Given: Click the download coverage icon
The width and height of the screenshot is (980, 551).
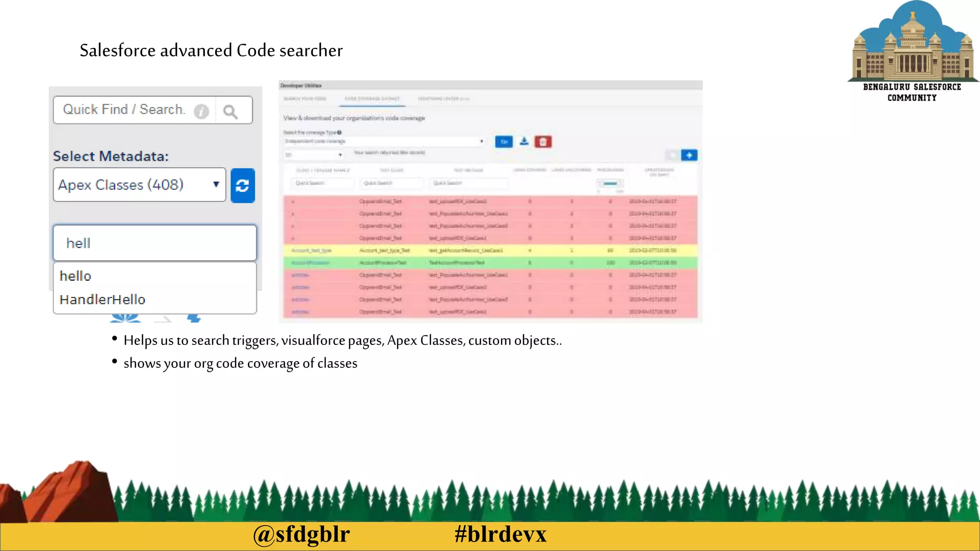Looking at the screenshot, I should [524, 142].
